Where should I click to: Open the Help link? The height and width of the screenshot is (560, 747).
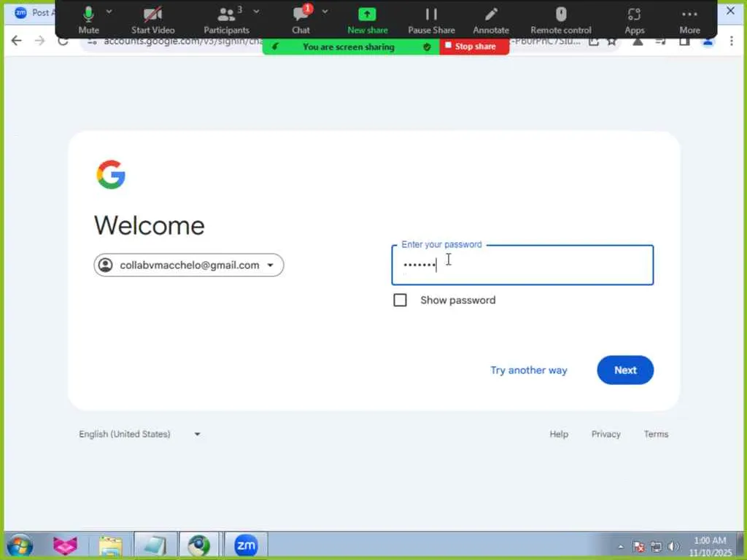[x=559, y=434]
